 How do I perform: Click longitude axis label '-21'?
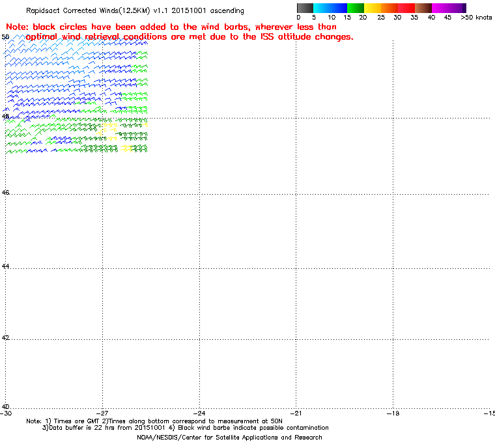(x=296, y=413)
